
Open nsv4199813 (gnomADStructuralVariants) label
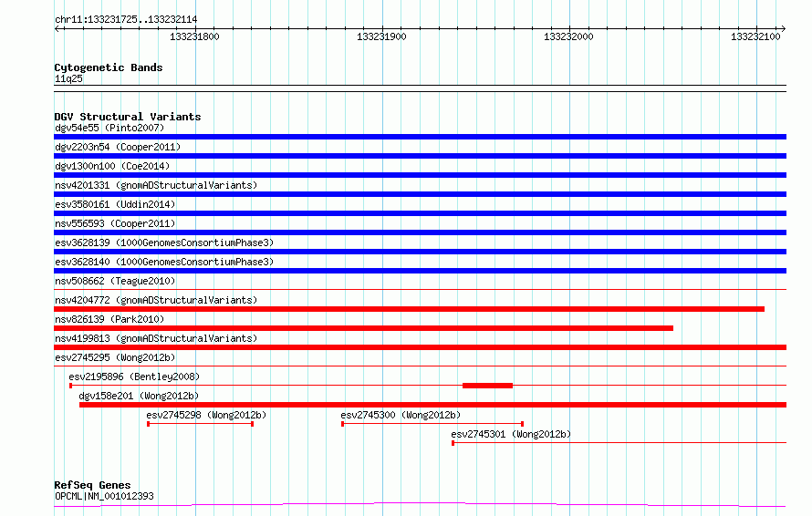click(x=156, y=338)
